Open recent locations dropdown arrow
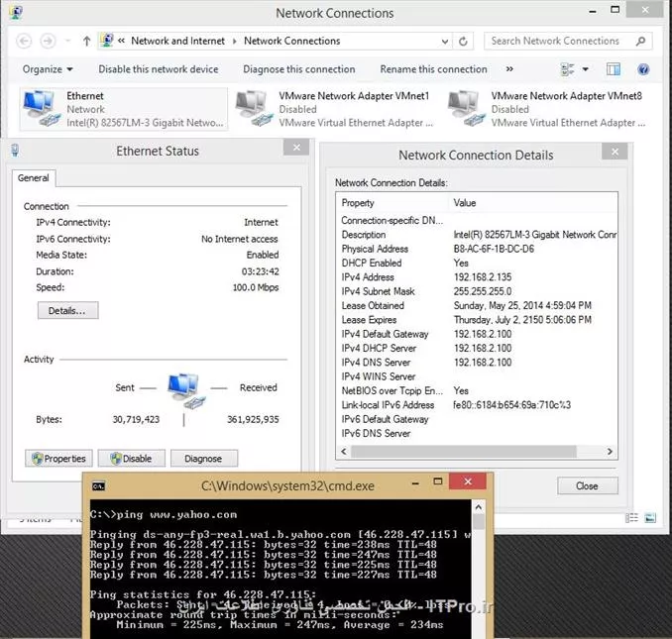672x639 pixels. pyautogui.click(x=67, y=42)
